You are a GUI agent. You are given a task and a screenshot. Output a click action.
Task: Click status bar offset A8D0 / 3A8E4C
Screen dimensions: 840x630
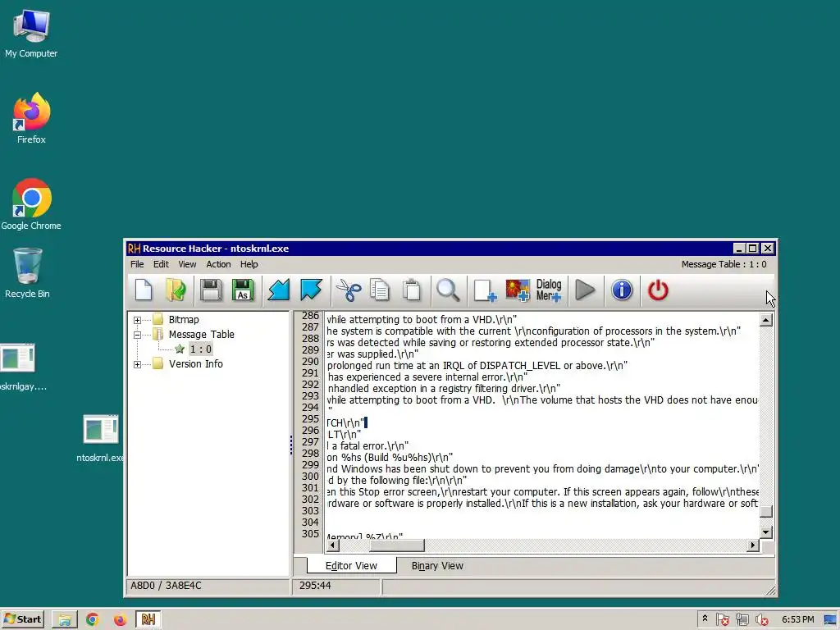click(166, 586)
